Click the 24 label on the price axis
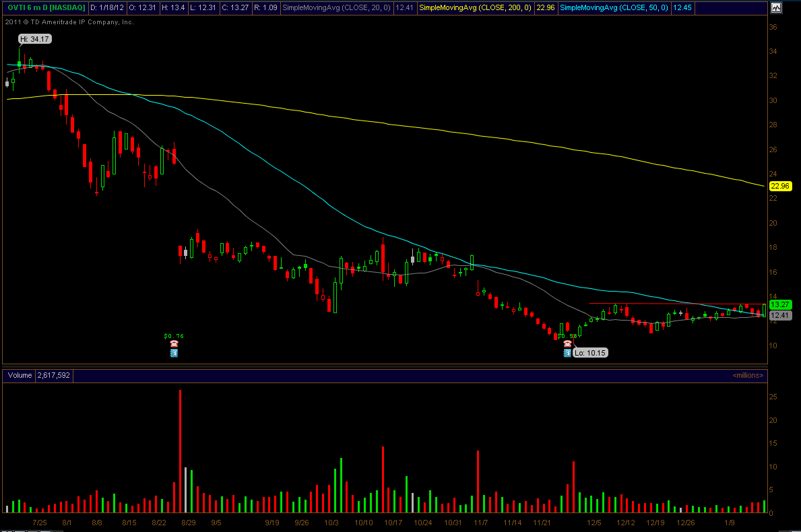This screenshot has width=801, height=532. tap(773, 174)
